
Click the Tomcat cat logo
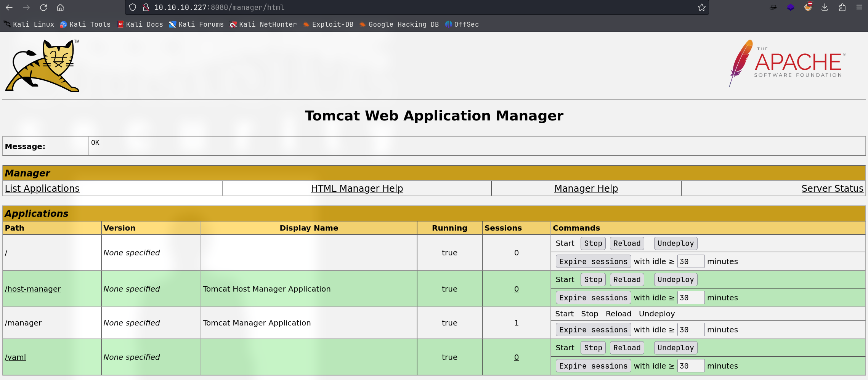(42, 66)
